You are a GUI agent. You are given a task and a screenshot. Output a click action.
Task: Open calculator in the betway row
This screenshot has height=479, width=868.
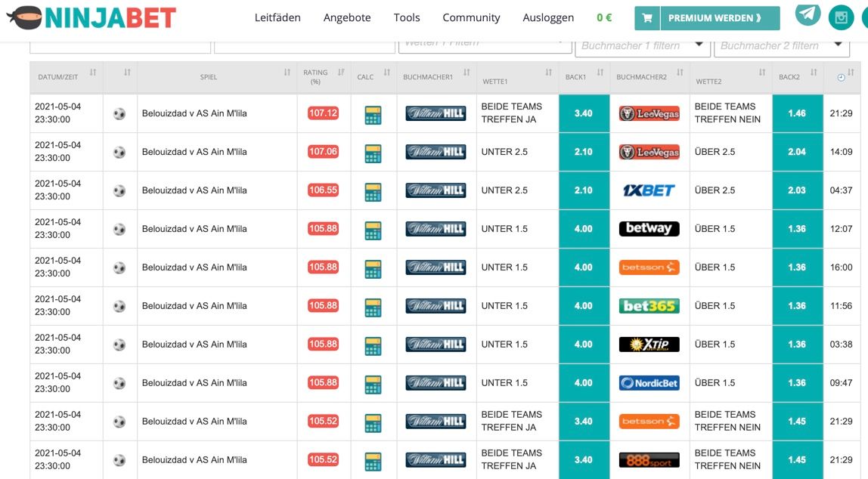(373, 230)
